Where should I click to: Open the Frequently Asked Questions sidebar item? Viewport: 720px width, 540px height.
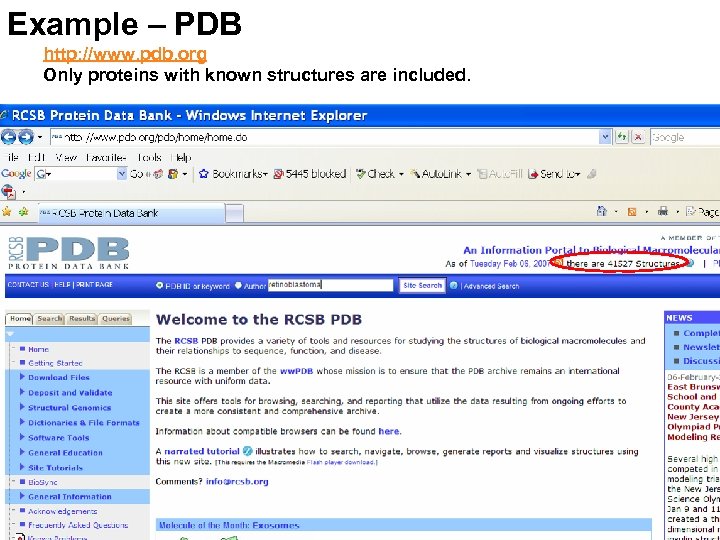pyautogui.click(x=78, y=525)
